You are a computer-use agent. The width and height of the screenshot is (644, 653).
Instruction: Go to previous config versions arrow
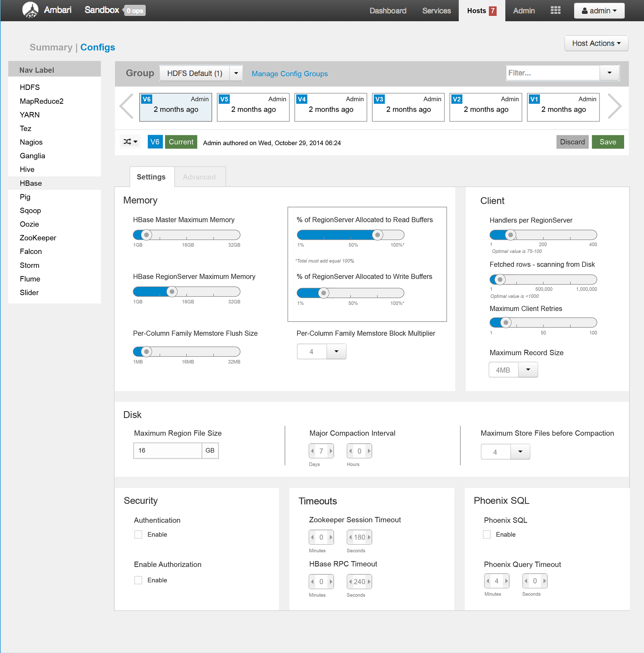coord(127,106)
